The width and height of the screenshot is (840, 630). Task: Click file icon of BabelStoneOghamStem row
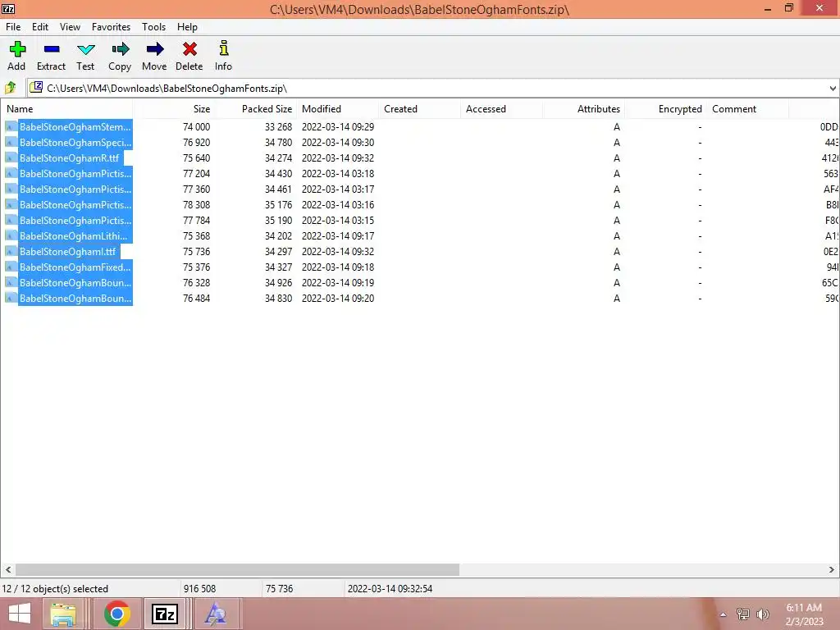(x=11, y=127)
